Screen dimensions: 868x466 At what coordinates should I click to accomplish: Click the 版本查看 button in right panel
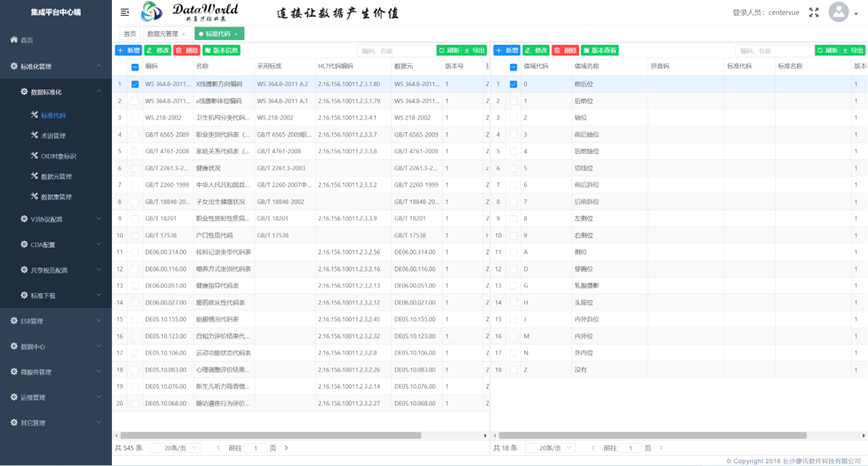tap(600, 50)
